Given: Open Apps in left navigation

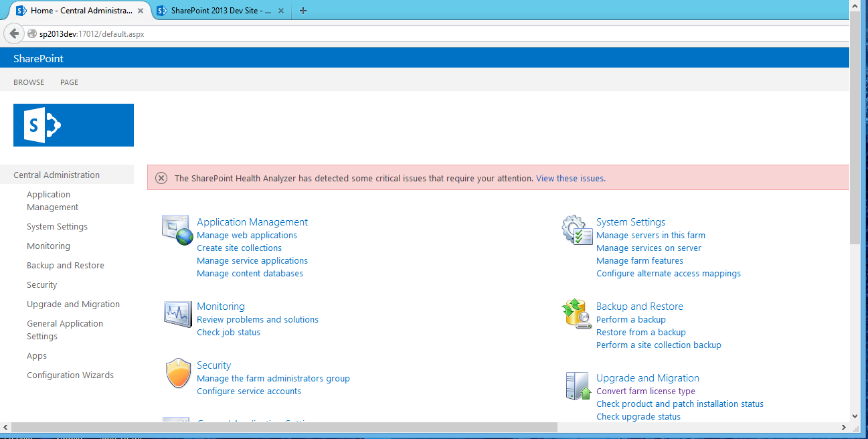Looking at the screenshot, I should pos(37,356).
